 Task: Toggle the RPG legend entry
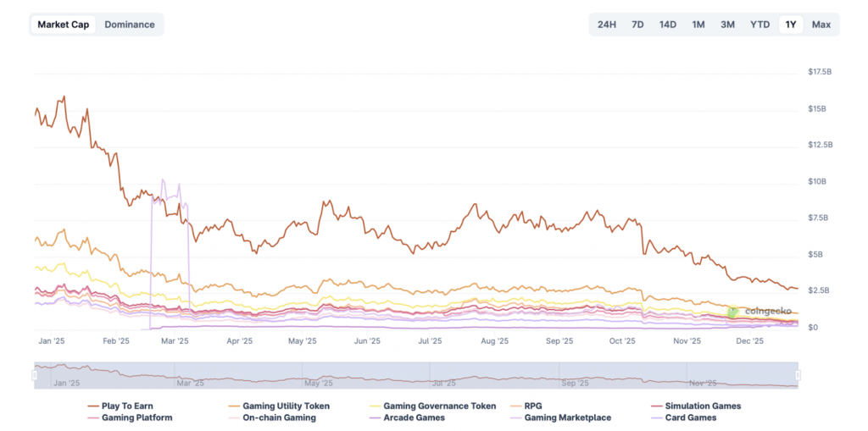click(x=532, y=406)
